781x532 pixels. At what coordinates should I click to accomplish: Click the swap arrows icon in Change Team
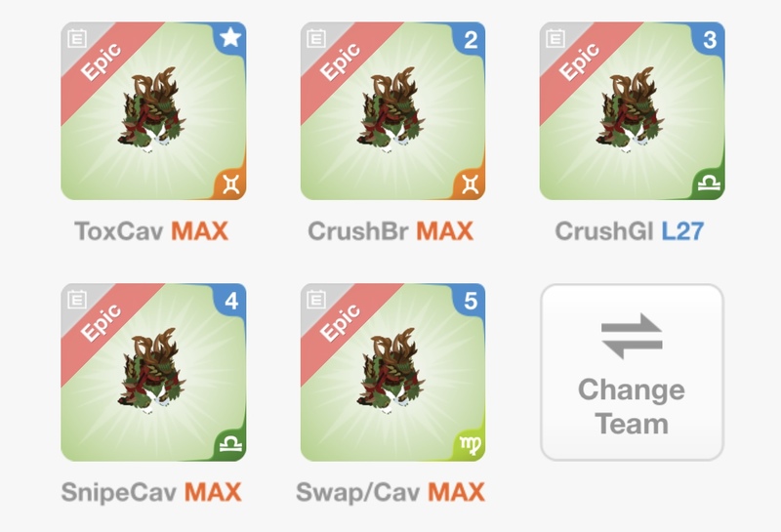(632, 336)
